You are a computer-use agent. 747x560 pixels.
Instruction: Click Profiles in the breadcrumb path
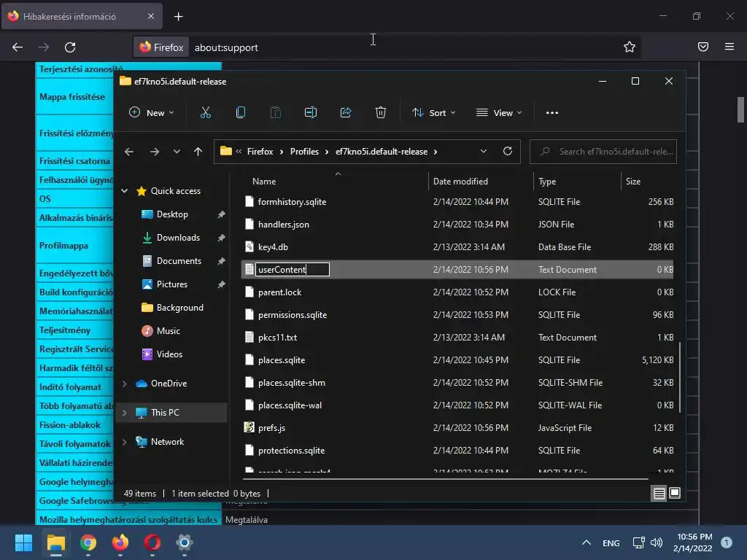pos(304,152)
